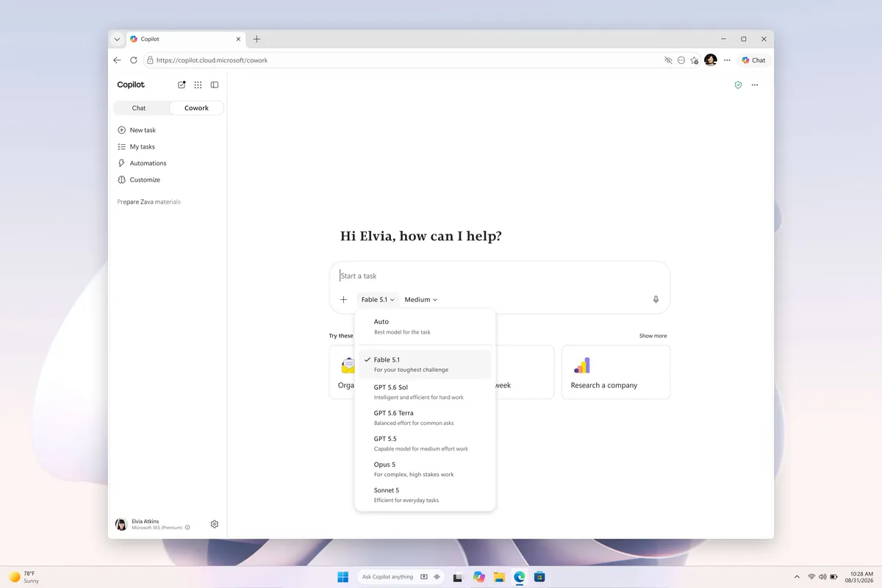The height and width of the screenshot is (588, 882).
Task: Click the tracking prevention eye-slash icon
Action: [x=668, y=60]
